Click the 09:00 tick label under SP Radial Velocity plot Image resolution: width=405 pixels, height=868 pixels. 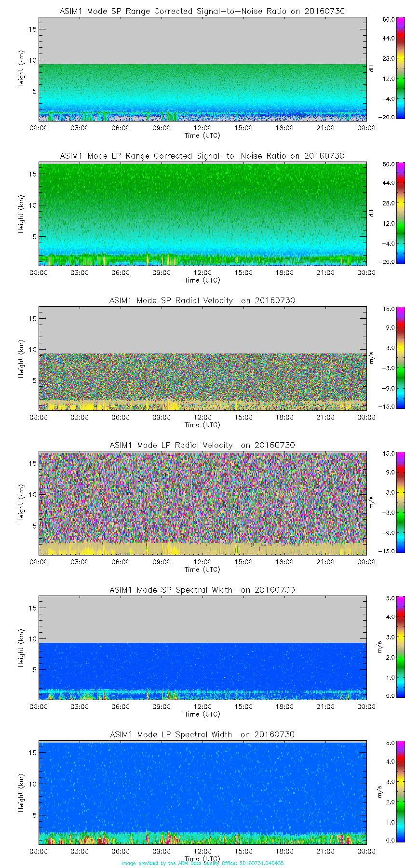162,417
